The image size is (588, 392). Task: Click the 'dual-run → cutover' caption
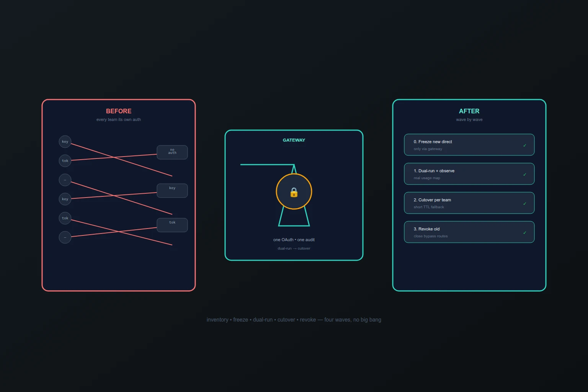coord(294,248)
